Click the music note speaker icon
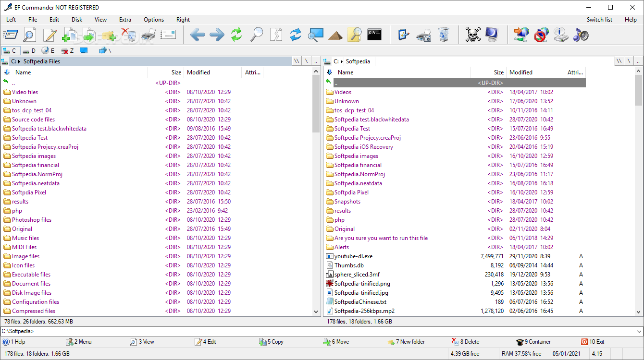644x360 pixels. click(x=581, y=35)
